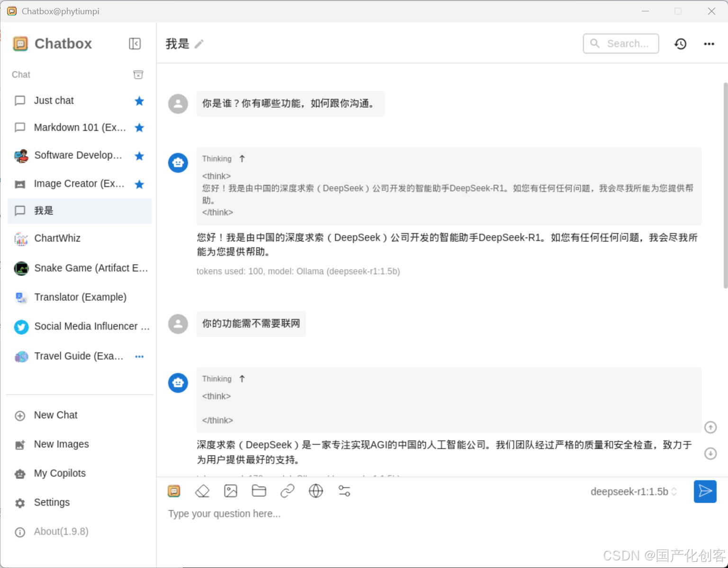Send message with paper plane button
This screenshot has height=568, width=728.
click(x=705, y=491)
